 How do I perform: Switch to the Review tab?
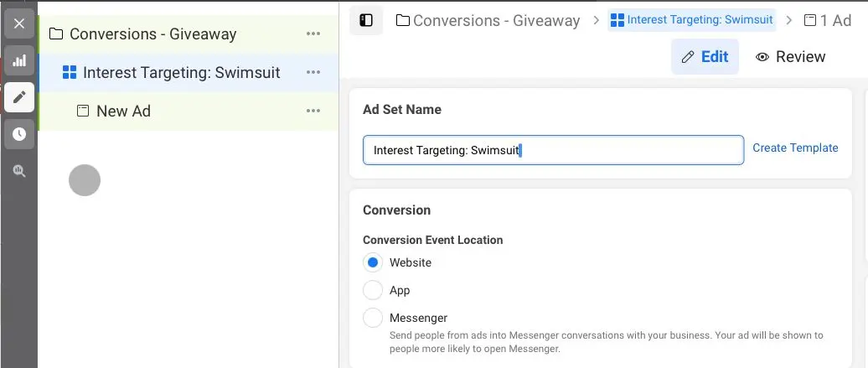coord(790,57)
